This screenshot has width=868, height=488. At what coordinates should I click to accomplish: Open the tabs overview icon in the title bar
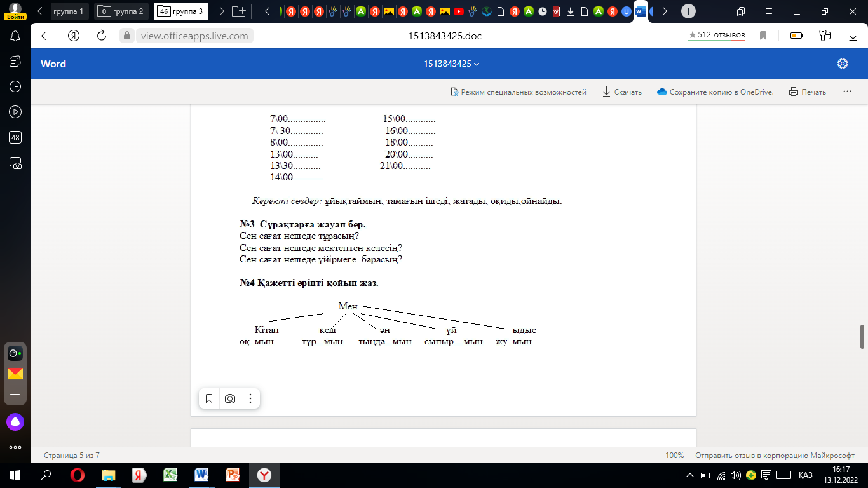tap(741, 11)
